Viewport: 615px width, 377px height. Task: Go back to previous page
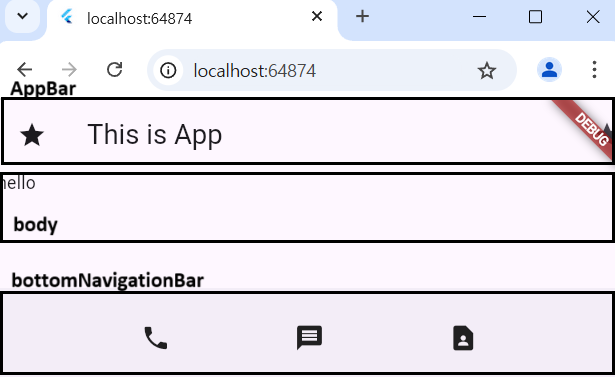coord(24,70)
